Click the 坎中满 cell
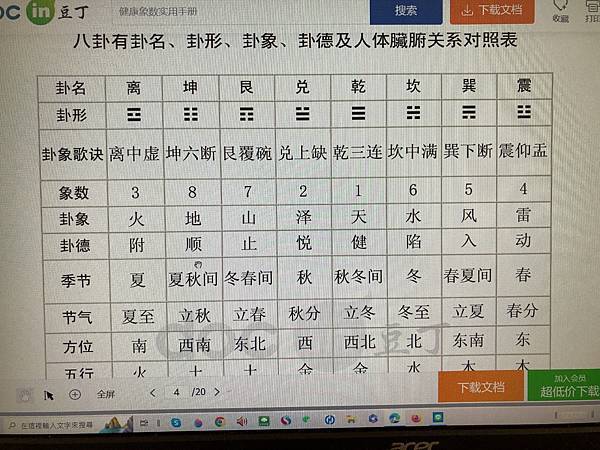This screenshot has width=600, height=450. (x=414, y=152)
